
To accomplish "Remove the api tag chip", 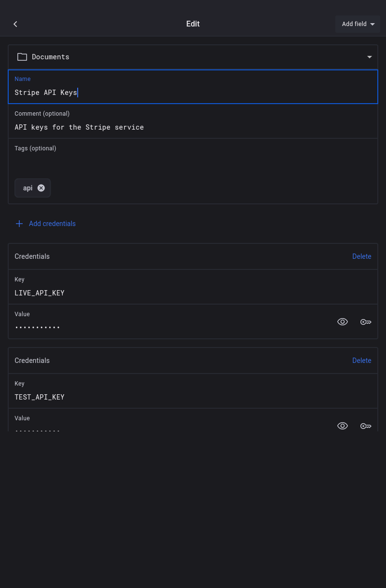I will click(x=41, y=188).
